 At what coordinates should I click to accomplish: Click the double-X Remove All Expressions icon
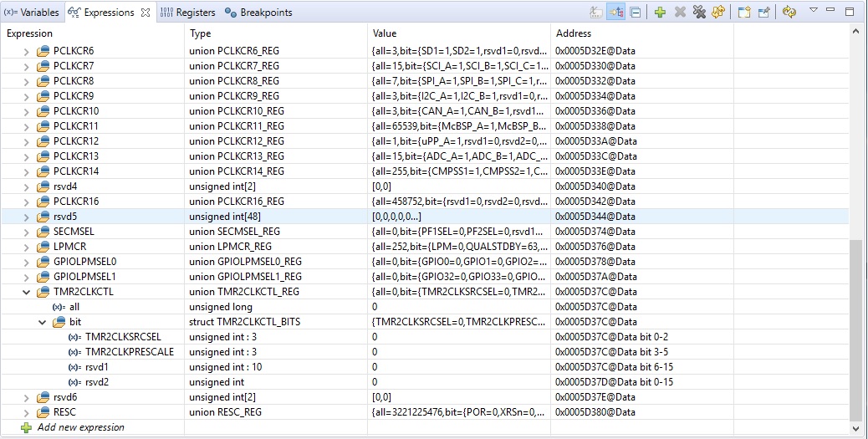coord(699,12)
